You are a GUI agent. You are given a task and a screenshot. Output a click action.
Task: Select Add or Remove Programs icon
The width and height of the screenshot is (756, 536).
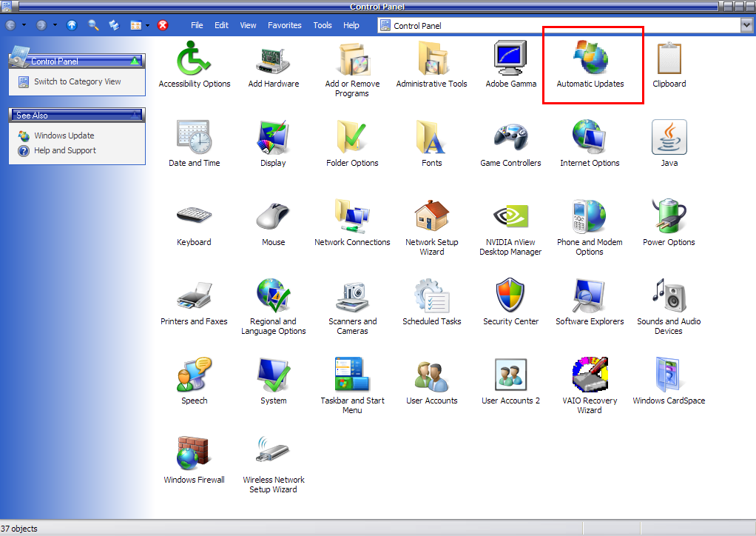pyautogui.click(x=352, y=59)
